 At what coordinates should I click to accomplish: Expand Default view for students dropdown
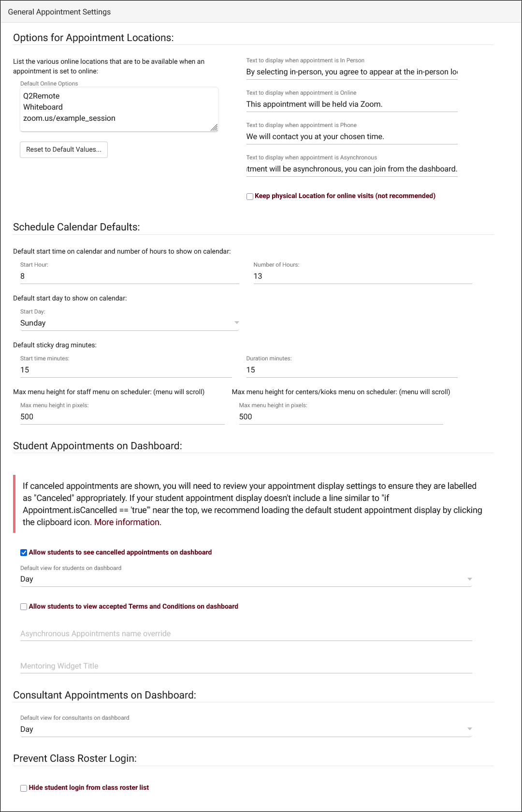pos(246,579)
